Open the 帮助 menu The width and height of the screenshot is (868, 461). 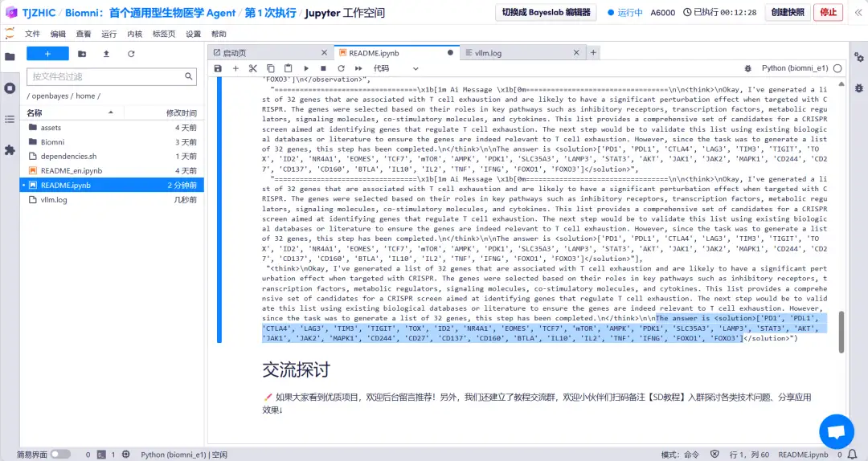tap(219, 34)
